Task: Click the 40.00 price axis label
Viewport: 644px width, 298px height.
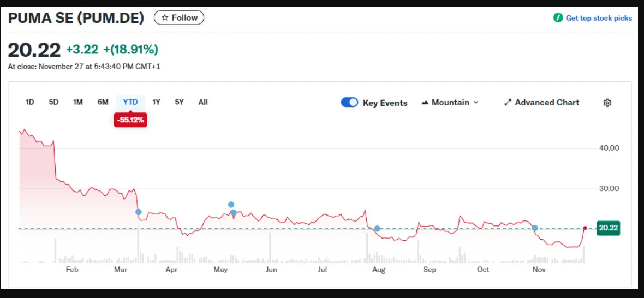Action: click(608, 148)
